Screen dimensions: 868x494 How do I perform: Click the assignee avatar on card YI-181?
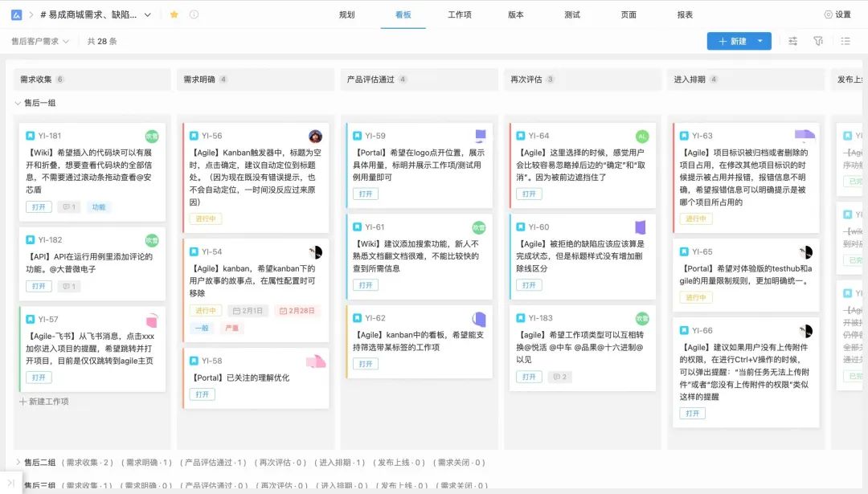click(152, 136)
